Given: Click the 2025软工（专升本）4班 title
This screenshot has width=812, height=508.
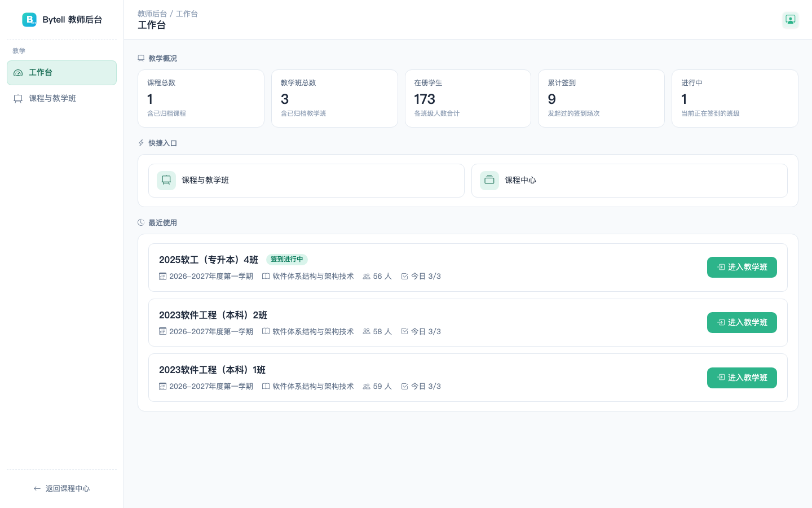Looking at the screenshot, I should [x=209, y=260].
